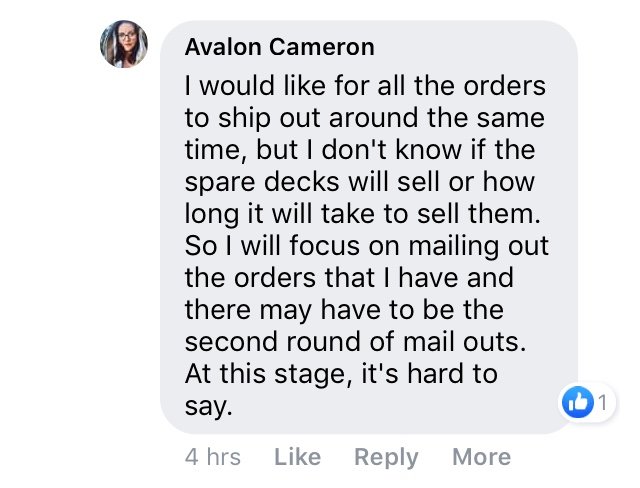Click the final word "say." in the comment

pyautogui.click(x=208, y=407)
